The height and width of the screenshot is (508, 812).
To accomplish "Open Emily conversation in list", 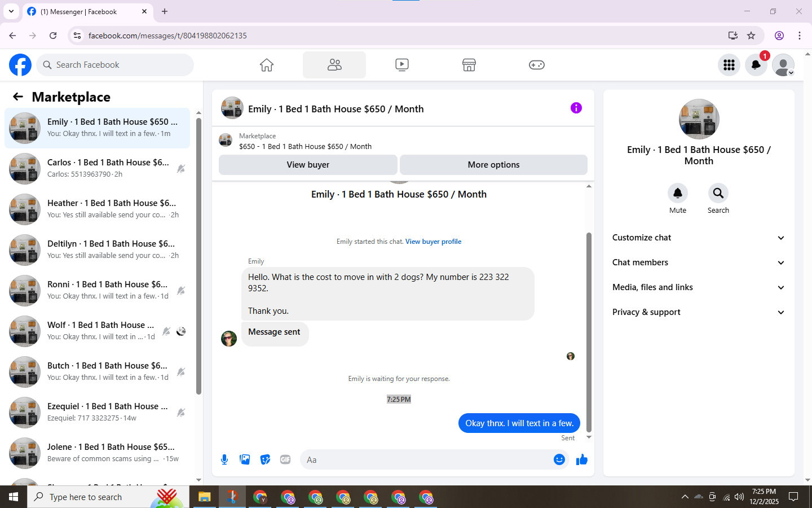I will tap(97, 128).
